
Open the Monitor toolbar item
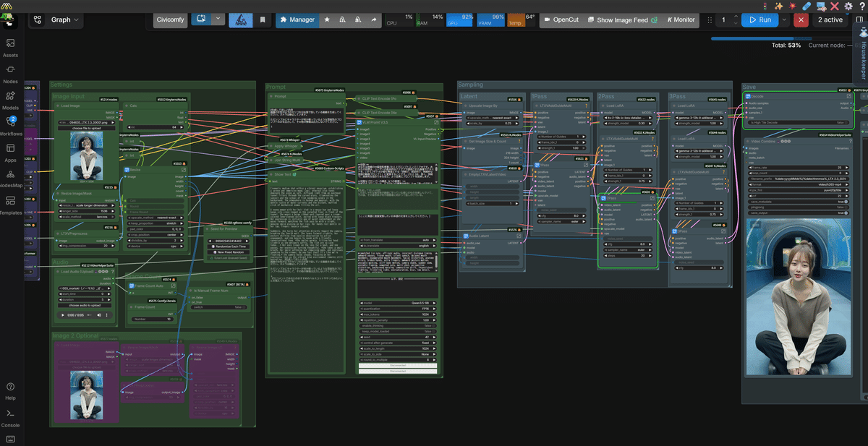click(x=681, y=20)
